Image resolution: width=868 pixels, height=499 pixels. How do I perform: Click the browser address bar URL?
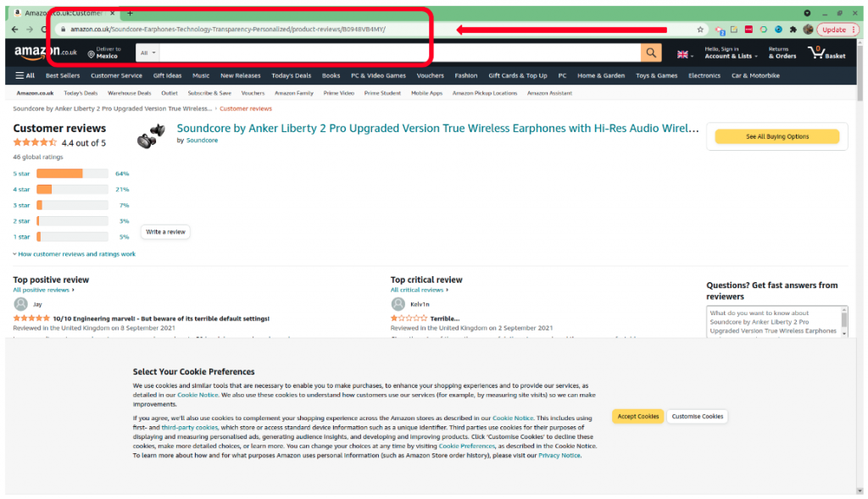click(228, 30)
